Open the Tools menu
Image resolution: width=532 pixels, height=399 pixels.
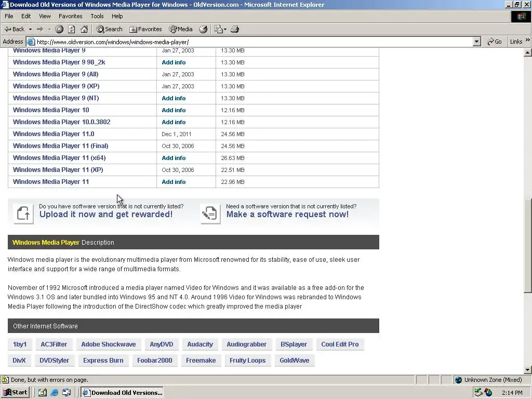point(97,16)
